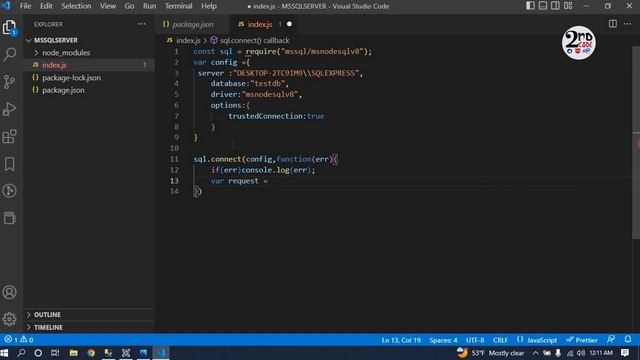The width and height of the screenshot is (640, 360).
Task: Open the File menu
Action: pos(25,6)
